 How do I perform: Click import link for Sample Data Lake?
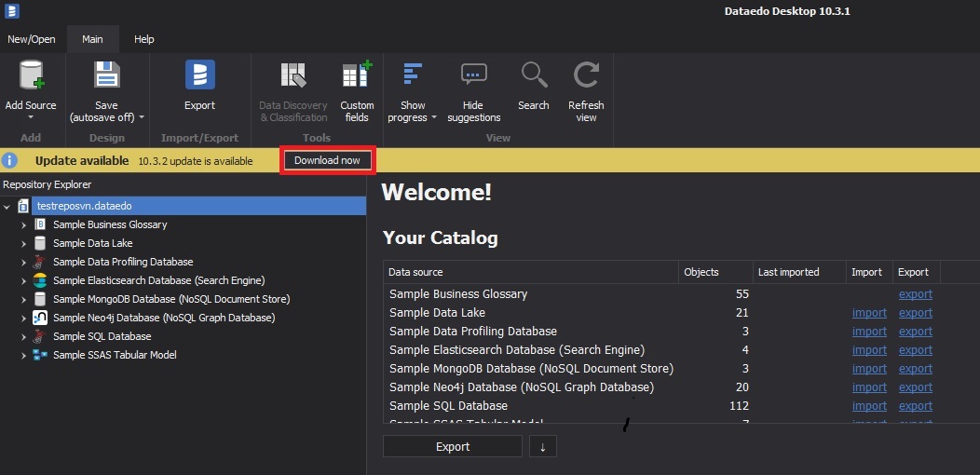[x=869, y=313]
